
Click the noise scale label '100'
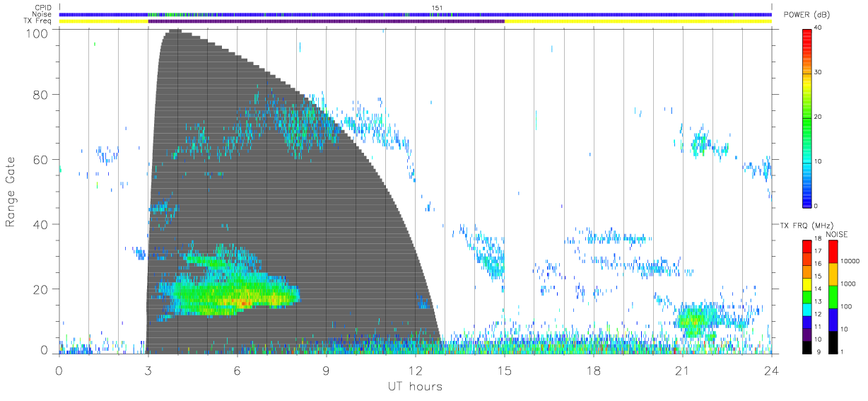coord(845,307)
